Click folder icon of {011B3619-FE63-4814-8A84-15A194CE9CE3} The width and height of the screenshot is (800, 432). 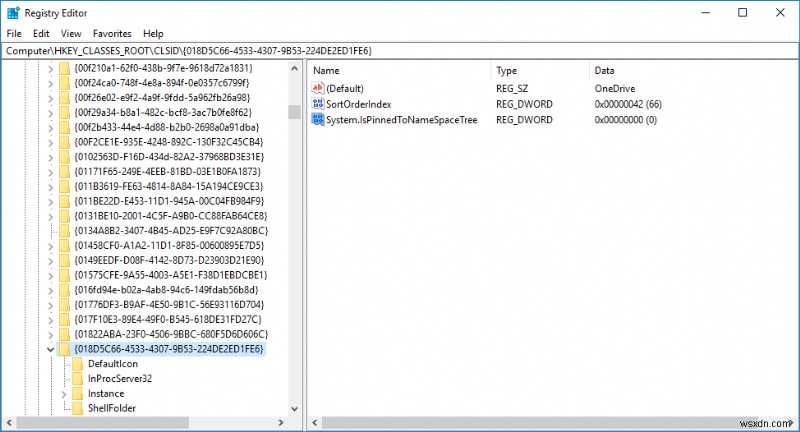click(64, 186)
